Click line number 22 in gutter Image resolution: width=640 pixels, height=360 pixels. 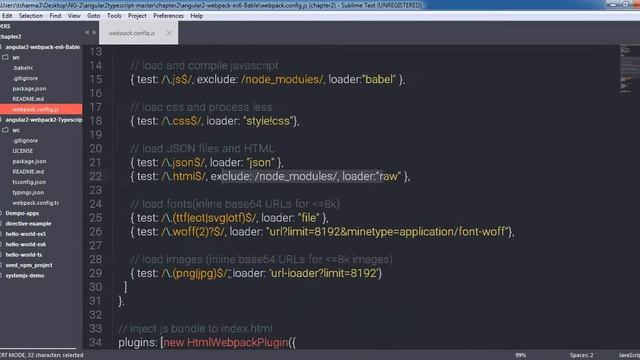(x=96, y=176)
